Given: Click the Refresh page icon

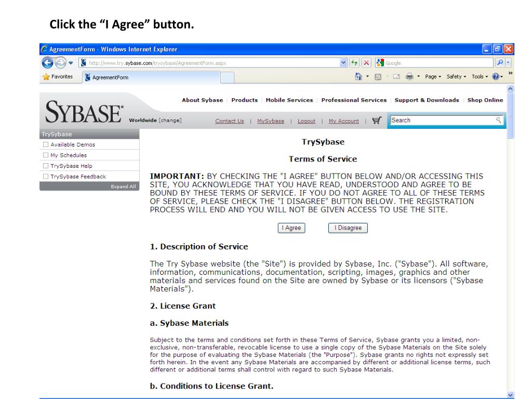Looking at the screenshot, I should coord(354,63).
